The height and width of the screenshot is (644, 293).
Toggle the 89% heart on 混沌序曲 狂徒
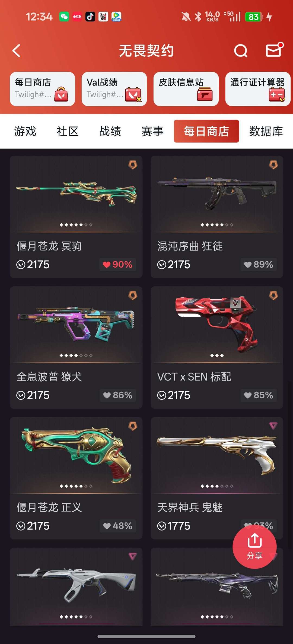coord(259,264)
